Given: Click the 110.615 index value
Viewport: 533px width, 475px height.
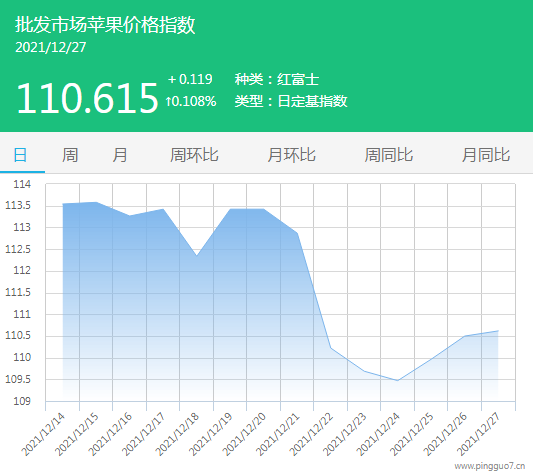Looking at the screenshot, I should point(87,99).
